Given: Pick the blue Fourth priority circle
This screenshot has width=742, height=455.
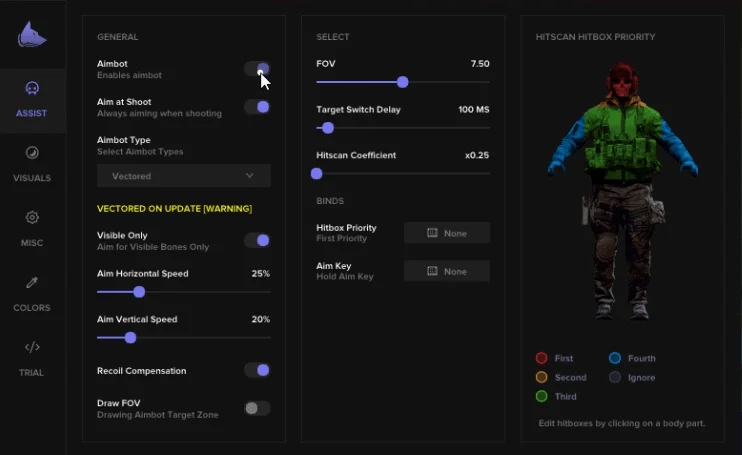Looking at the screenshot, I should (x=615, y=358).
